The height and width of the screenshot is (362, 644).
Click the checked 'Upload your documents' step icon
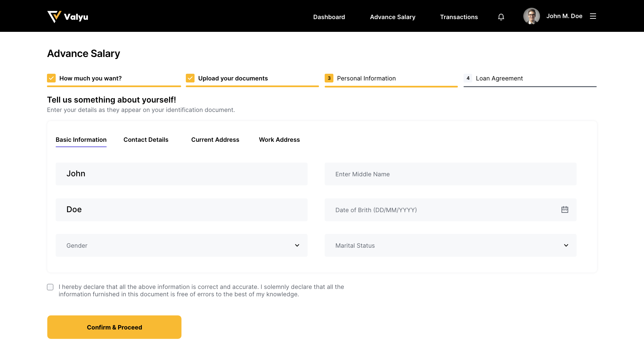point(190,78)
